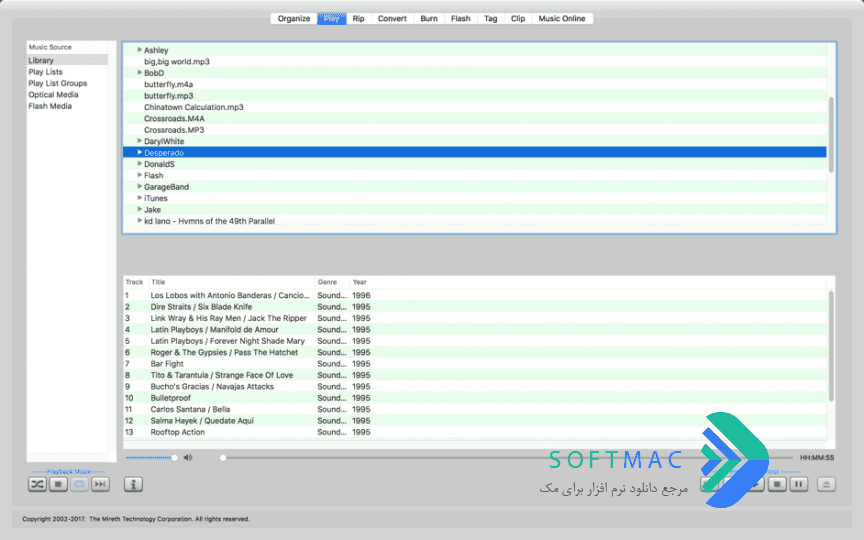The image size is (864, 540).
Task: Open the track info button
Action: coord(133,484)
